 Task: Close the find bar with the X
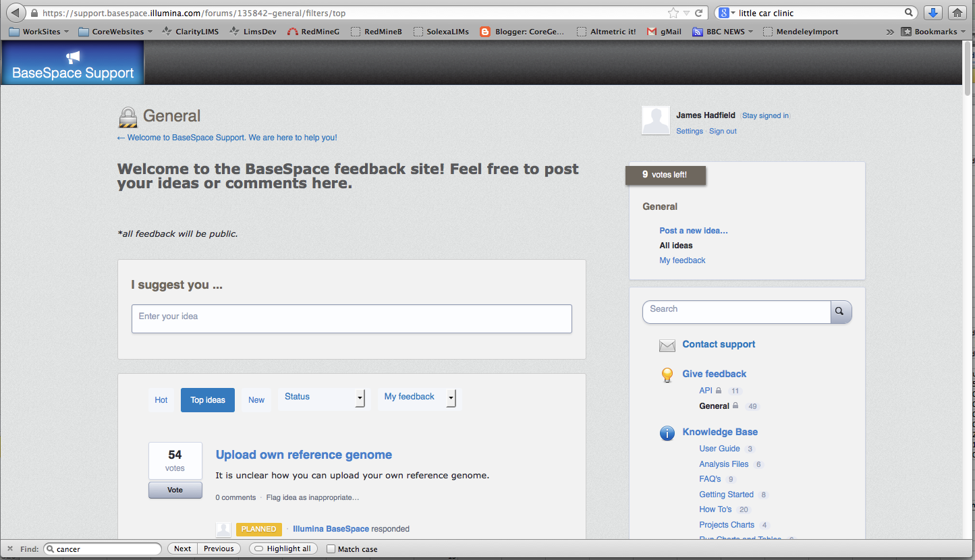pos(10,549)
